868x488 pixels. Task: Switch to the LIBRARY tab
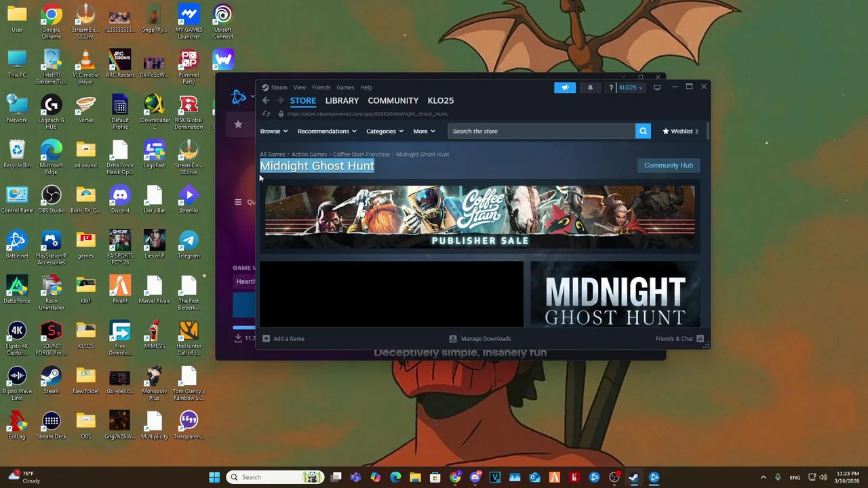tap(342, 100)
